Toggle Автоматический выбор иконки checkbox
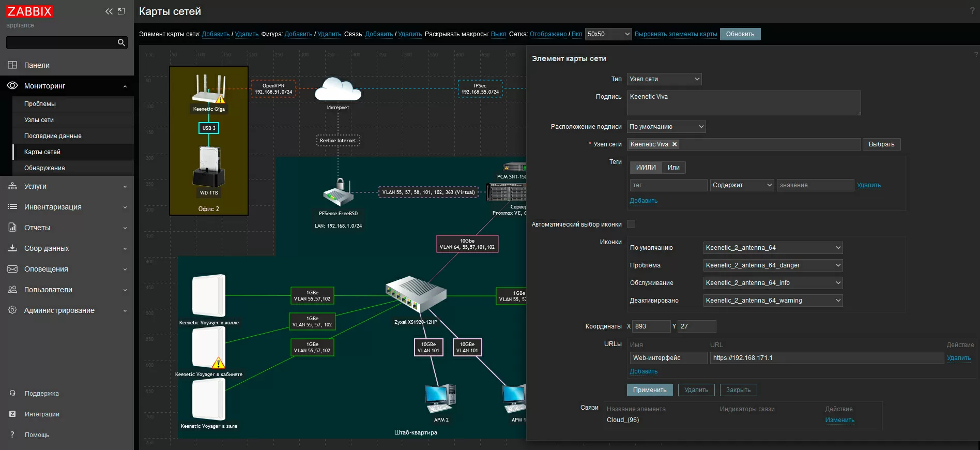The image size is (980, 450). click(x=631, y=224)
